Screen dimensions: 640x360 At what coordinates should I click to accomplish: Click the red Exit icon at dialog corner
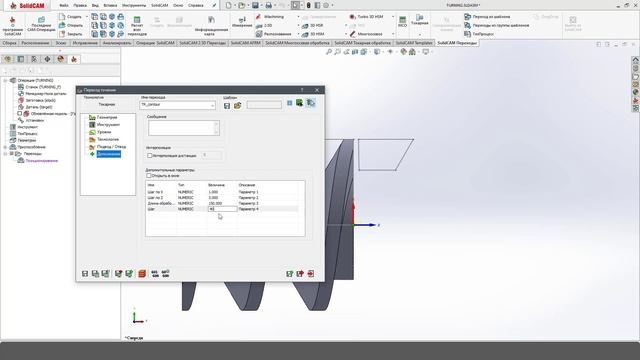pyautogui.click(x=311, y=273)
